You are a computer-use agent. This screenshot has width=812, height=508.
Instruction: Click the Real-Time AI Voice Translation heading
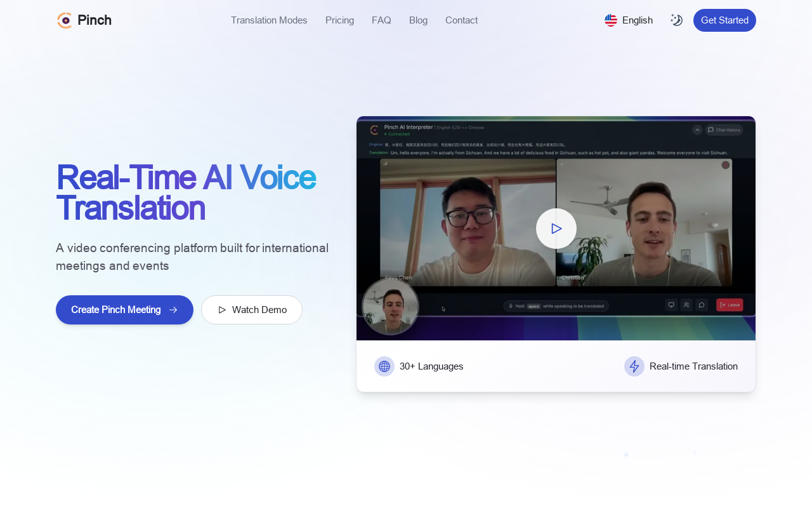(187, 192)
